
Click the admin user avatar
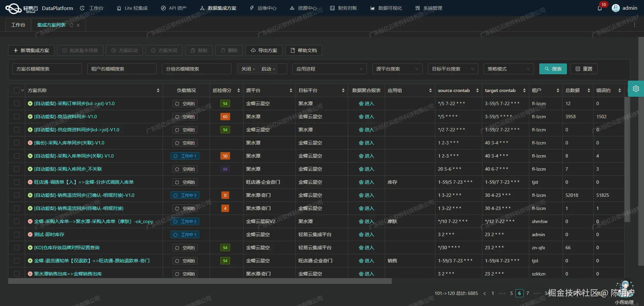click(x=615, y=8)
